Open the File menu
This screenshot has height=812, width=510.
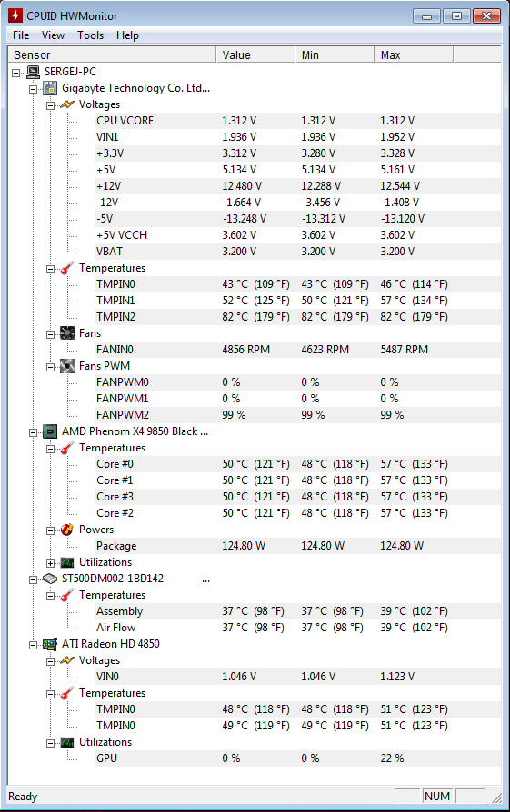point(21,35)
